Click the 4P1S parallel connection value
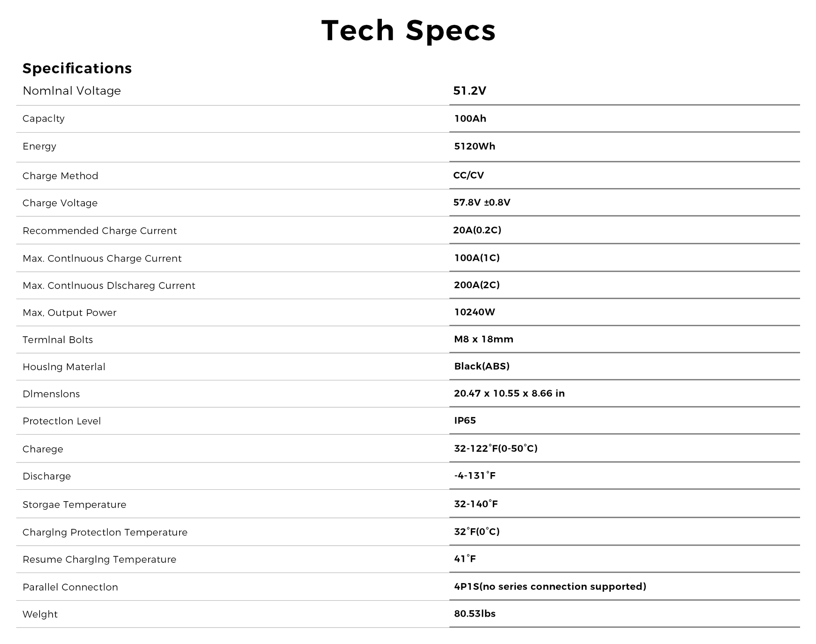 tap(550, 586)
